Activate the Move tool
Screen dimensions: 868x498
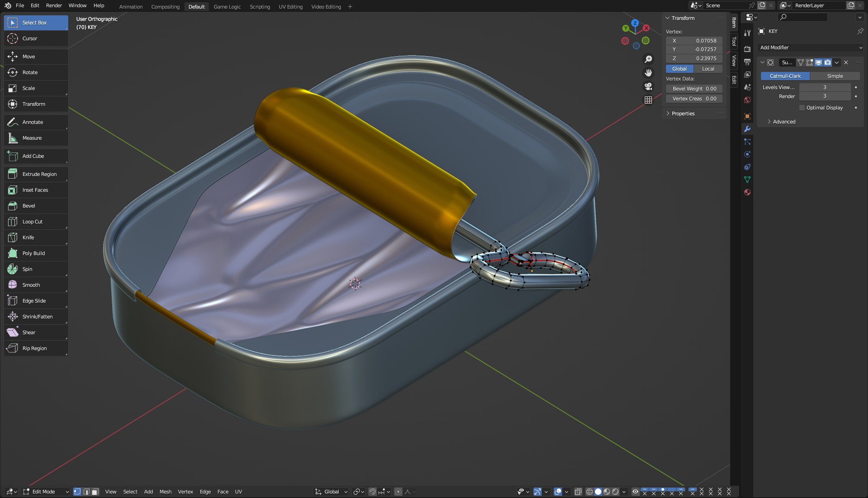click(36, 56)
